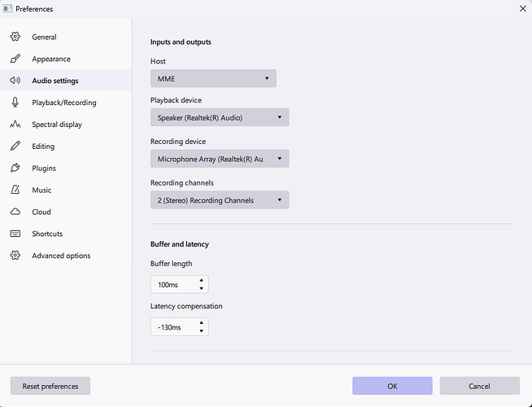Click the Recording channels label
This screenshot has height=407, width=532.
tap(182, 183)
